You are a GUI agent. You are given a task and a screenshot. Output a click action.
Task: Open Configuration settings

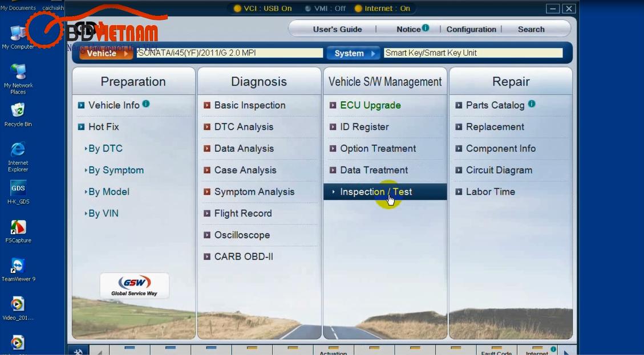471,29
